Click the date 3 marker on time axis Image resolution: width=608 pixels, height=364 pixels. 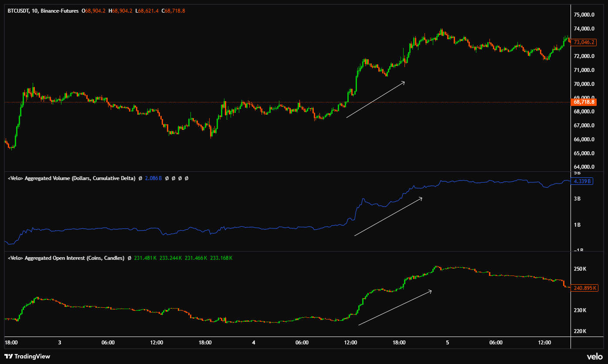[x=60, y=343]
